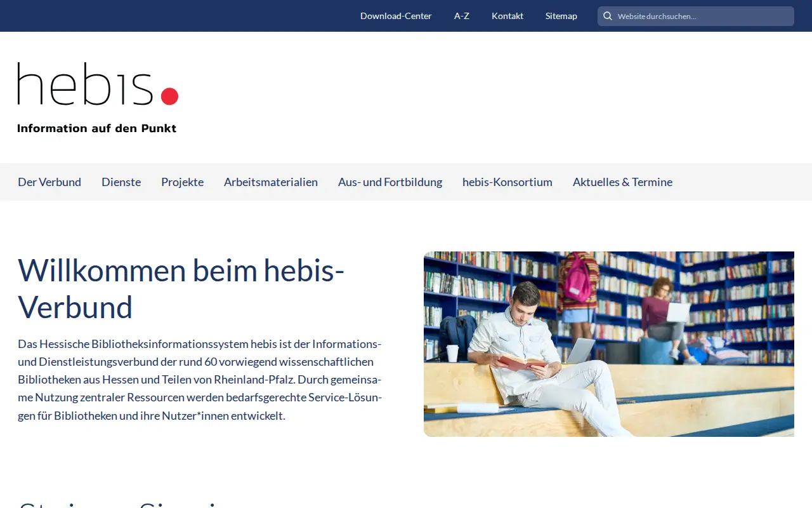Open the Aus- und Fortbildung menu
The width and height of the screenshot is (812, 508).
(390, 182)
